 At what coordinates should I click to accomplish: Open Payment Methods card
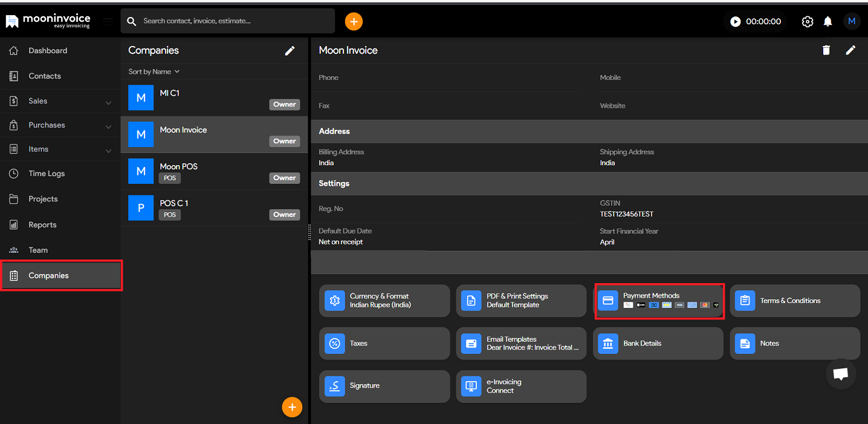click(x=659, y=301)
